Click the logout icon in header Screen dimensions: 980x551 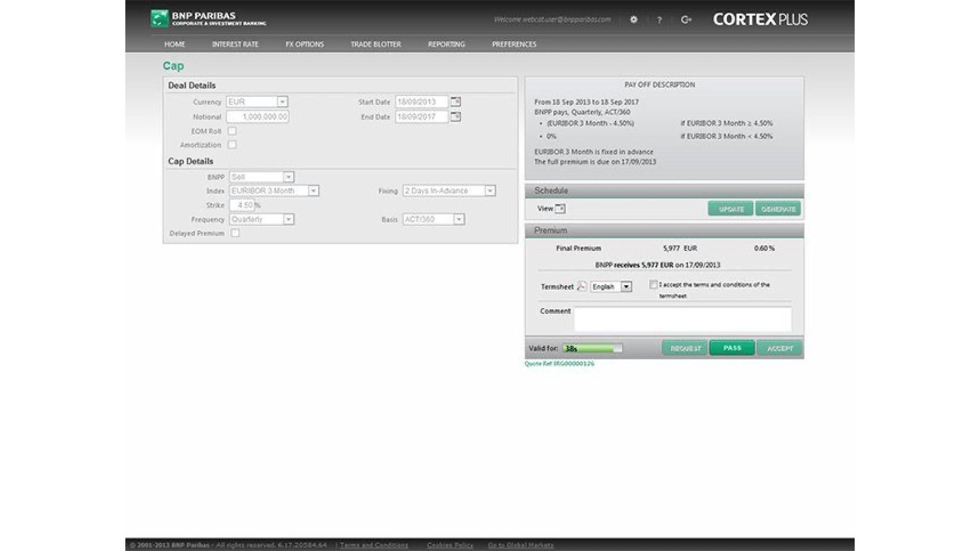click(x=686, y=20)
